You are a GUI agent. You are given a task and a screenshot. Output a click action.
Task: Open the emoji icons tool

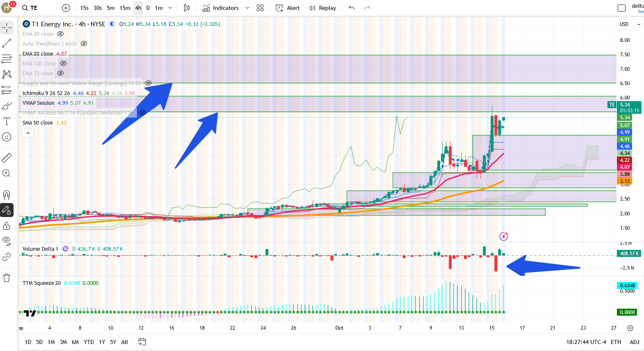tap(7, 137)
